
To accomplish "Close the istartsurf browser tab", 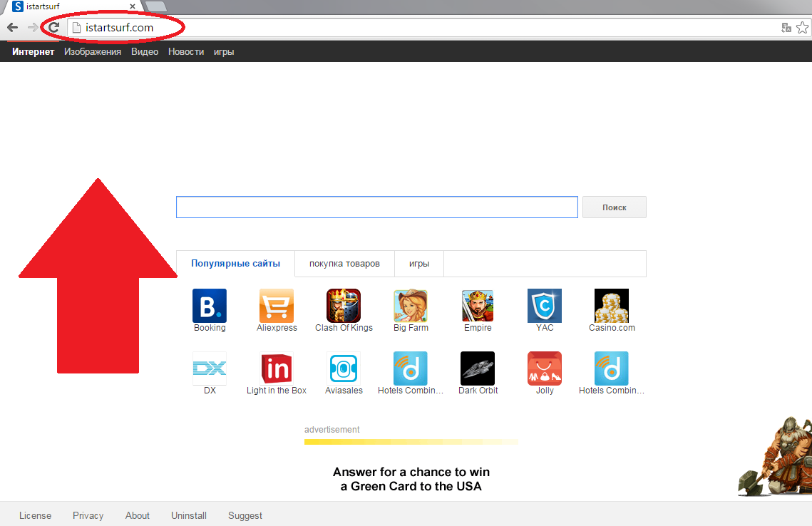I will click(133, 6).
